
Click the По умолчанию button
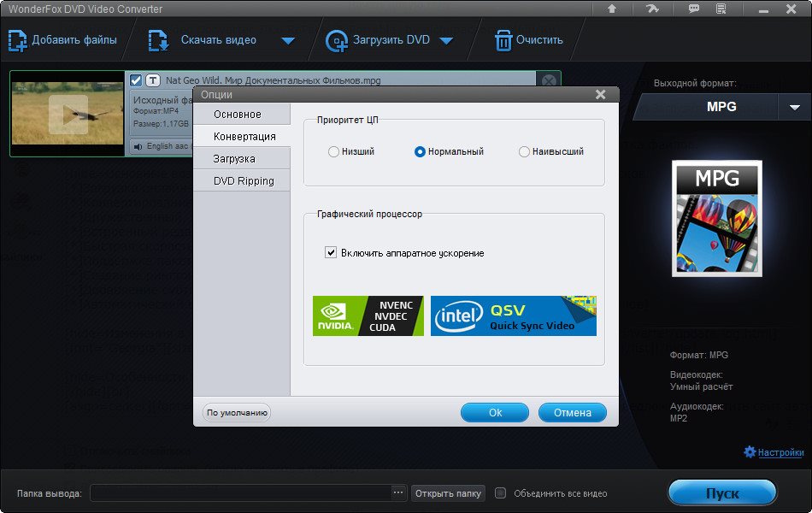pos(237,412)
